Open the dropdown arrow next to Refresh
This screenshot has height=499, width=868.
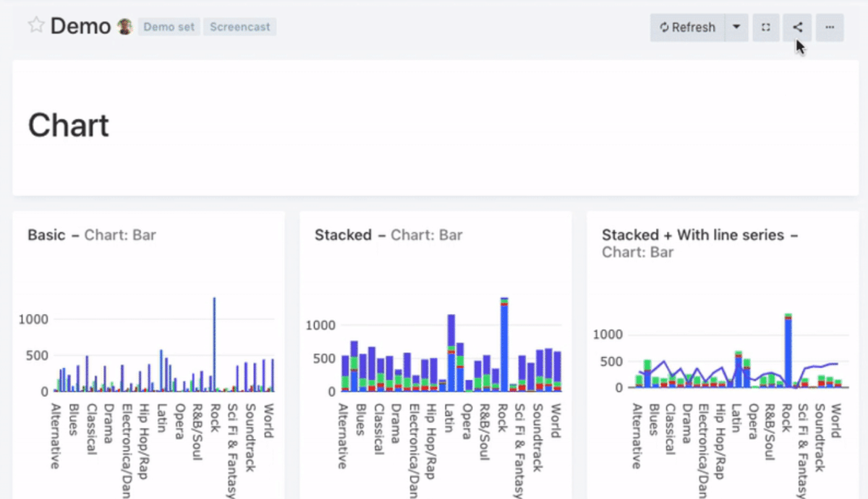pyautogui.click(x=736, y=27)
